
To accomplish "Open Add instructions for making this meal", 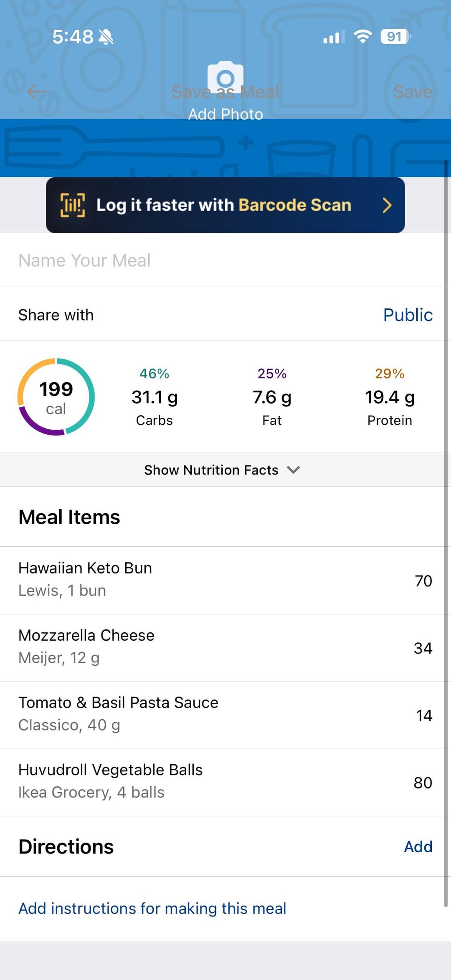I will [152, 909].
